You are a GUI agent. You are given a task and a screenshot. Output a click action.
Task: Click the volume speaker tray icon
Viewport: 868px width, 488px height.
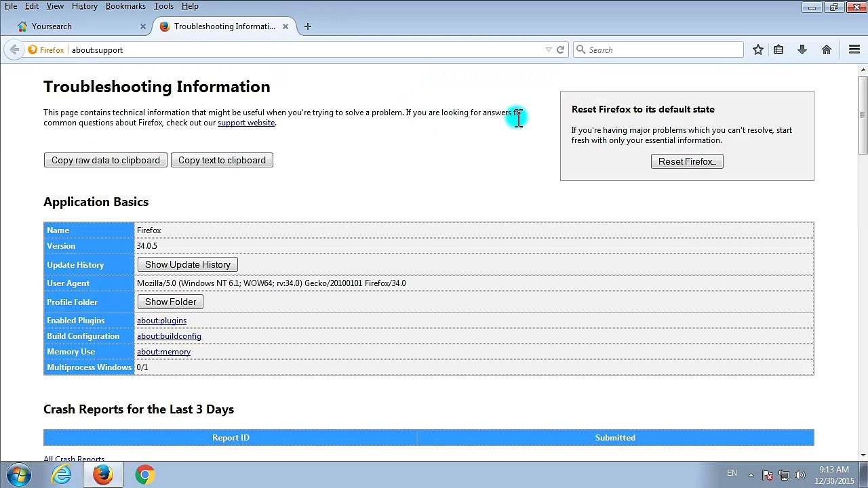coord(800,475)
